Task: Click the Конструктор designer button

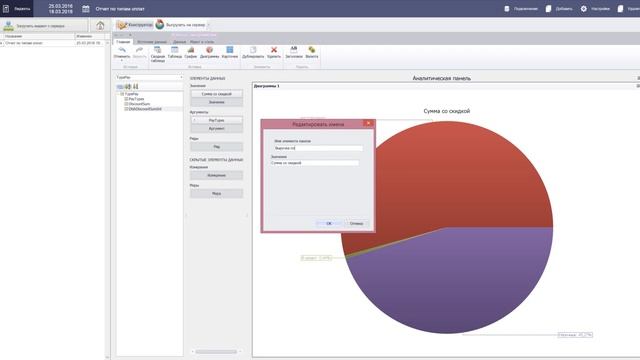Action: (x=135, y=25)
